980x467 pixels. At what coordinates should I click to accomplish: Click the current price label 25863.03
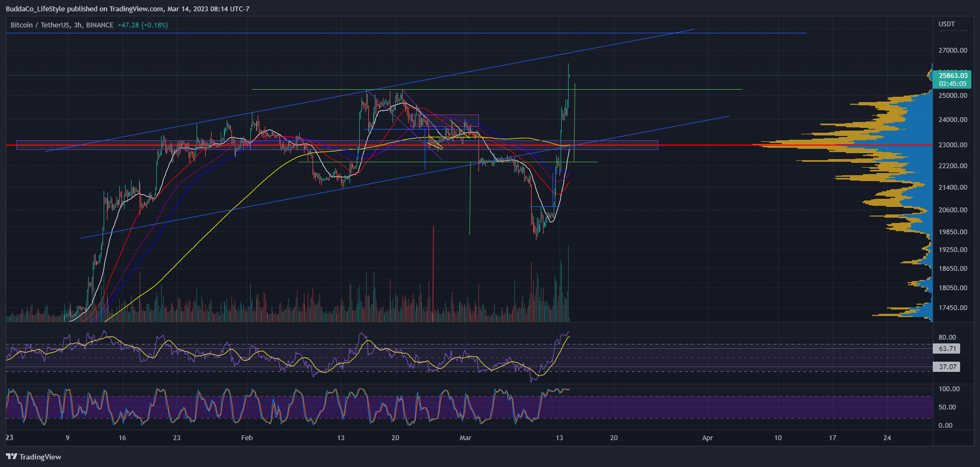(953, 76)
